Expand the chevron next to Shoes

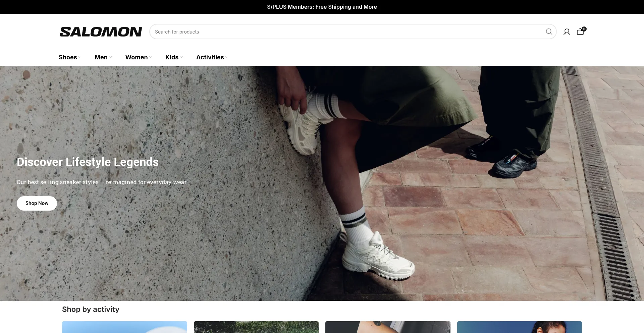point(80,57)
